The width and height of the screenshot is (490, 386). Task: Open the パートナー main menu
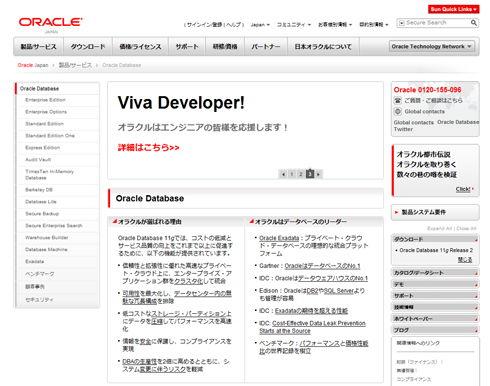click(266, 47)
